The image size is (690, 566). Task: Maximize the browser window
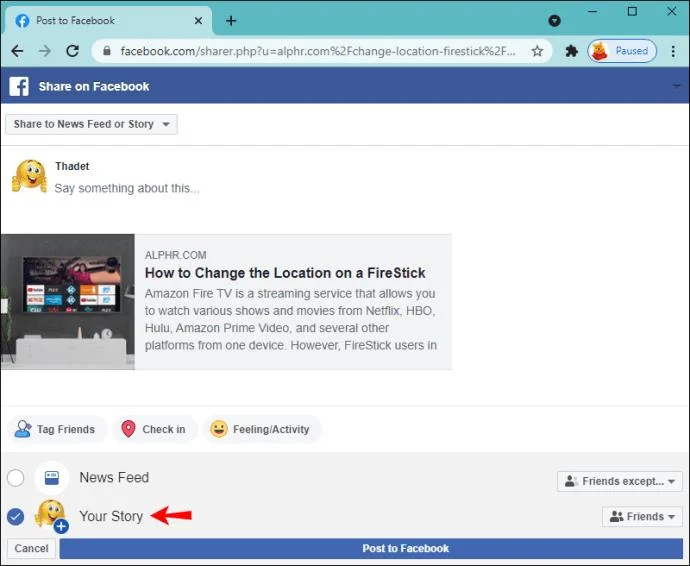(x=632, y=11)
